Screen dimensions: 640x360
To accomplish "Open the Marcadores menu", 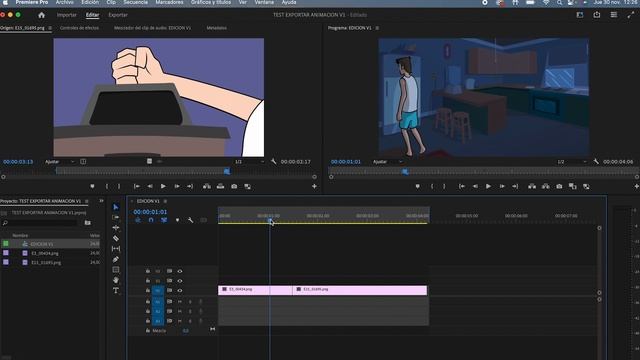I will (x=169, y=2).
